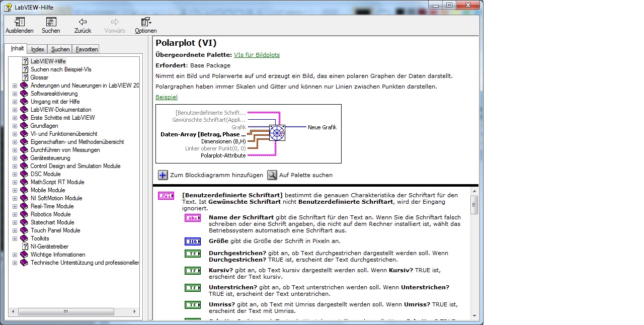
Task: Click the NI-Gerätetreiber question-mark page icon
Action: click(x=25, y=247)
